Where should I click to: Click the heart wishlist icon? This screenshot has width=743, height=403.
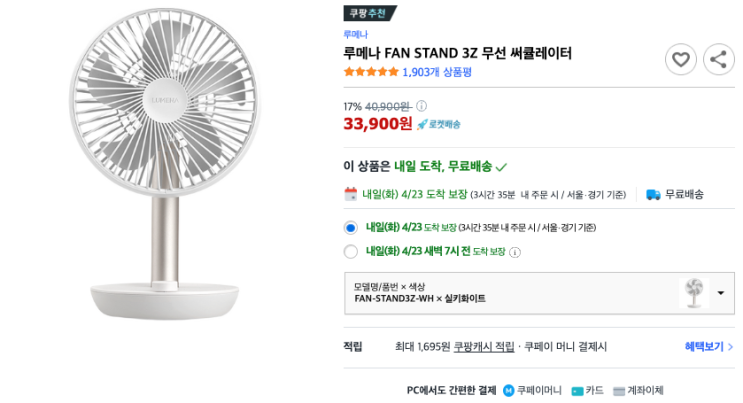[681, 60]
